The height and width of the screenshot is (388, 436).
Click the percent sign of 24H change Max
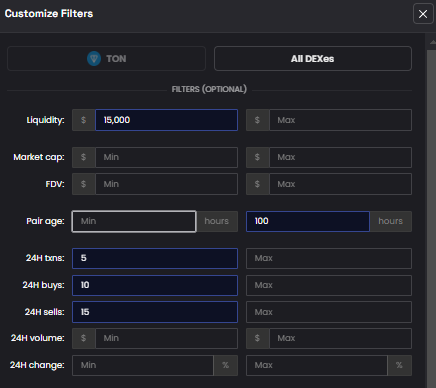click(x=399, y=365)
